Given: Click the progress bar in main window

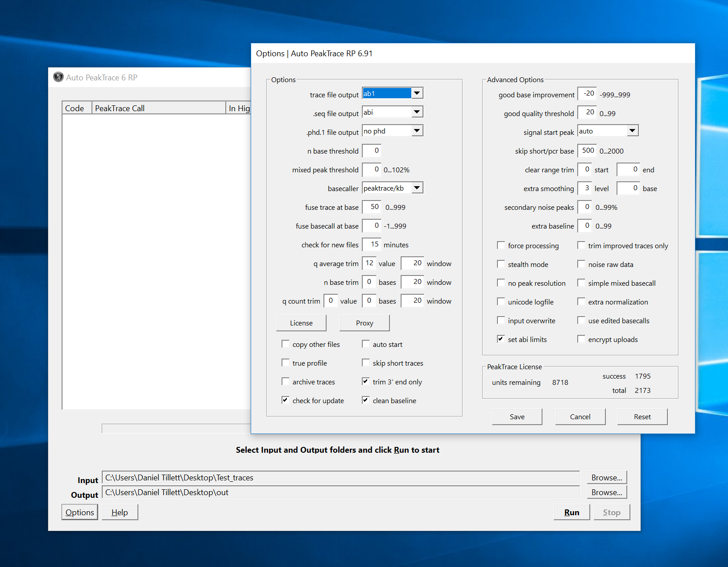Looking at the screenshot, I should (176, 428).
